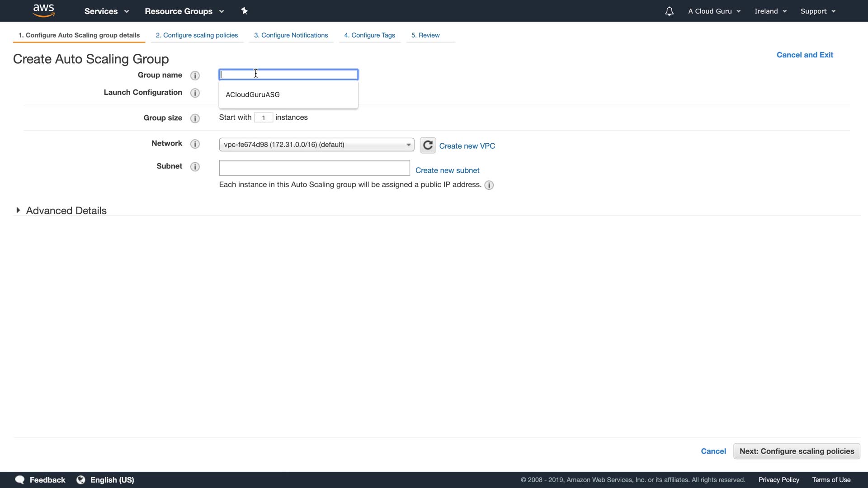This screenshot has width=868, height=488.
Task: Click info icon after public IP address text
Action: [x=489, y=185]
